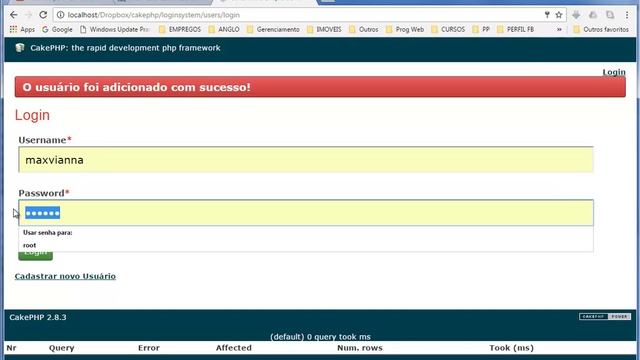Go back with the browser back arrow

(x=13, y=15)
